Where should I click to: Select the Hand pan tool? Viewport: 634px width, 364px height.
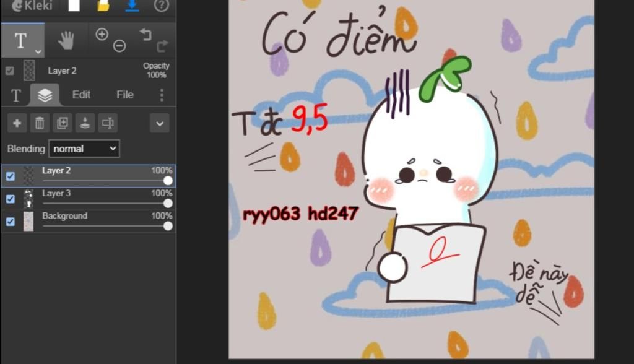(66, 40)
